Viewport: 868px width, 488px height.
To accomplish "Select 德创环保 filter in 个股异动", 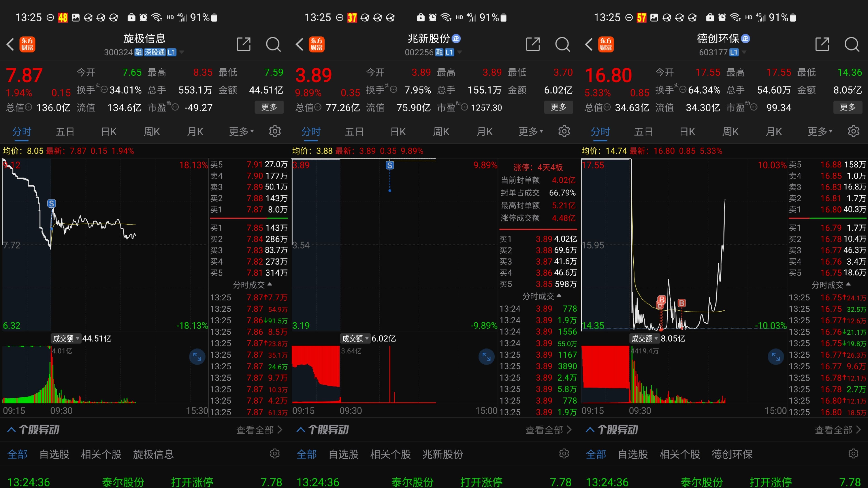I will click(x=732, y=454).
